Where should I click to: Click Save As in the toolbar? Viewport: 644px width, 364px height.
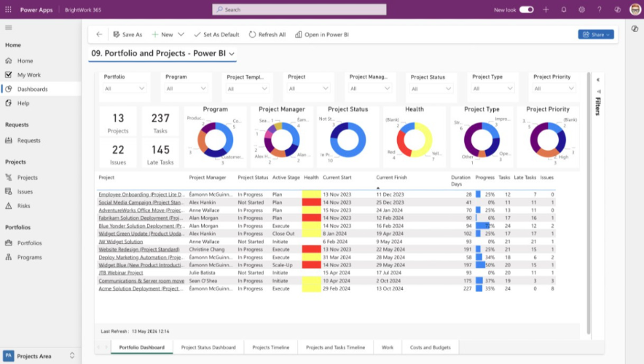(127, 34)
